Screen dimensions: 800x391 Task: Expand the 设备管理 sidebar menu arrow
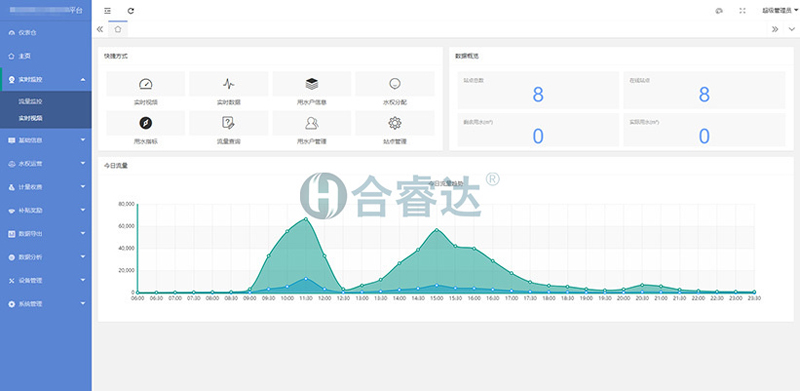click(x=83, y=281)
